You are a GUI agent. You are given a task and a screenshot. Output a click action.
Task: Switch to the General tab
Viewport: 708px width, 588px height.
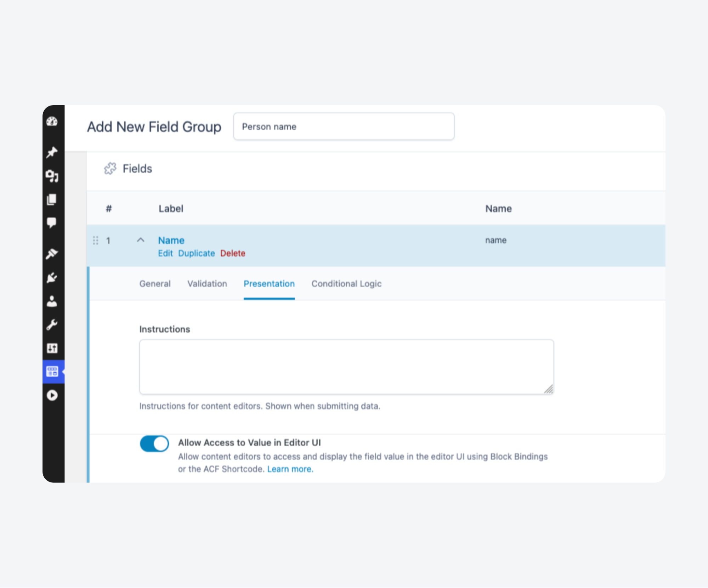[155, 284]
